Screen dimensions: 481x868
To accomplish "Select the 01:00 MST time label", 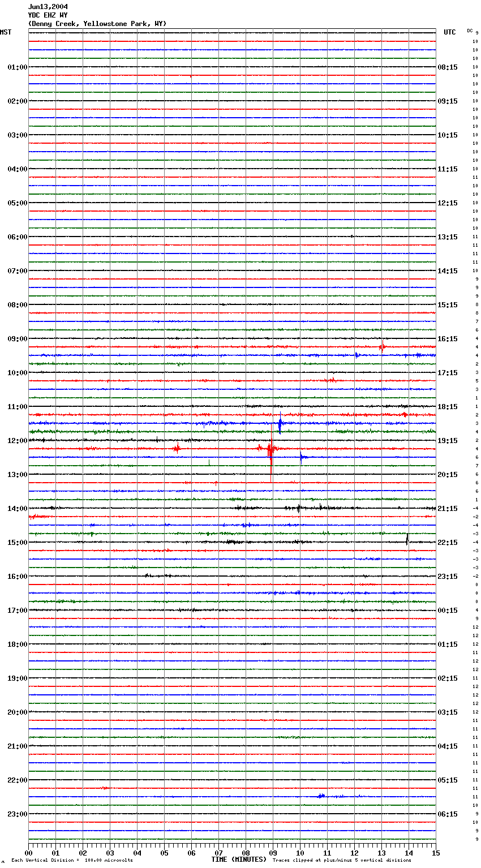I will pyautogui.click(x=18, y=67).
